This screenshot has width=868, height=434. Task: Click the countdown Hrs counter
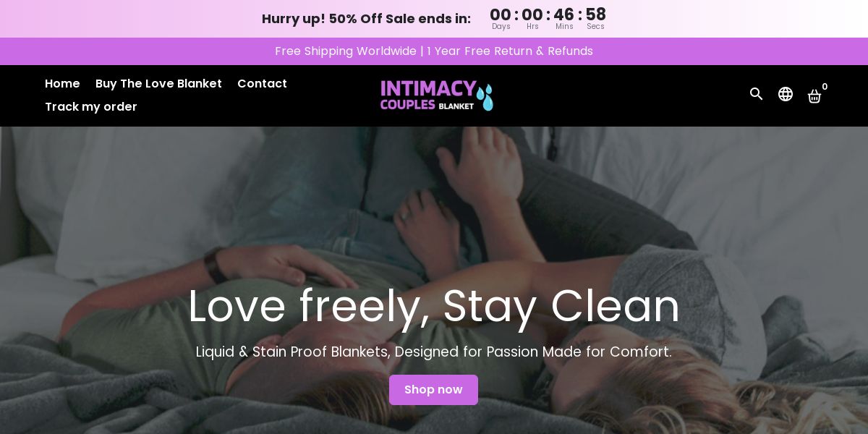click(x=532, y=19)
